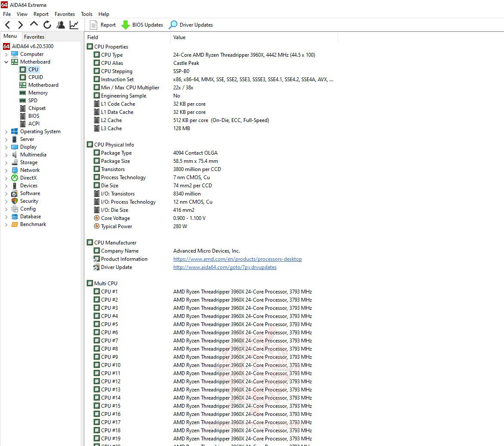Select the Process Technology row
Screen dimensions: 504x446
coord(212,177)
